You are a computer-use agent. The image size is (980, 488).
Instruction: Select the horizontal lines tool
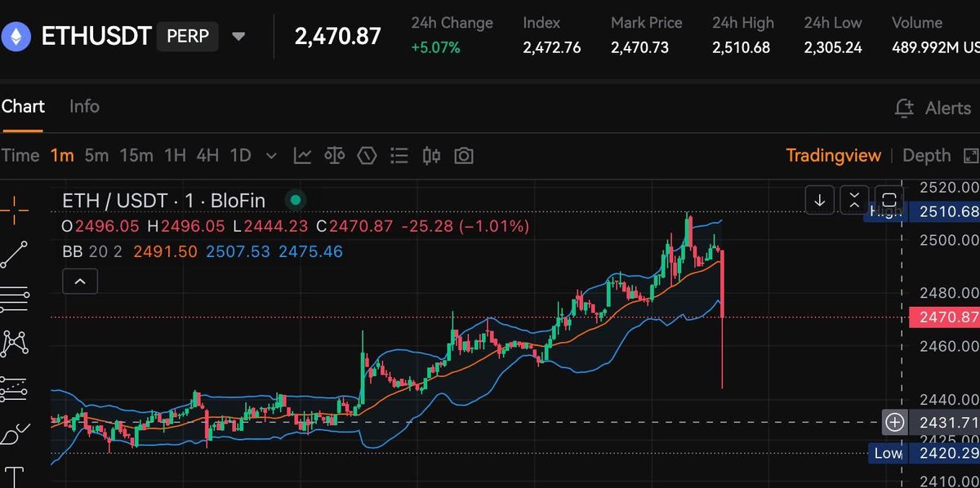click(x=14, y=298)
